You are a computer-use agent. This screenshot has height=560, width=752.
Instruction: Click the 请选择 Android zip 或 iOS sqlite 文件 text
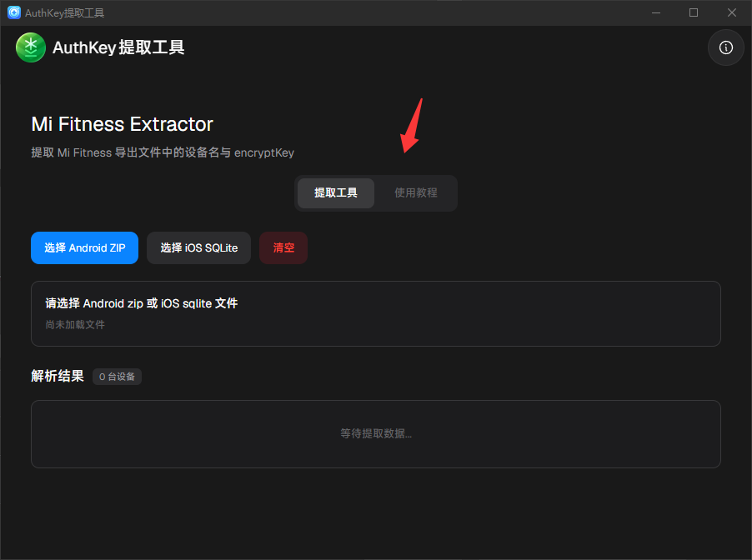coord(142,303)
